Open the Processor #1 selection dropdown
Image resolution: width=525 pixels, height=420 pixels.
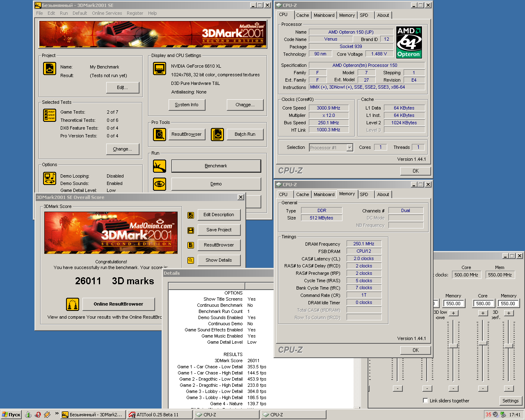[x=349, y=148]
